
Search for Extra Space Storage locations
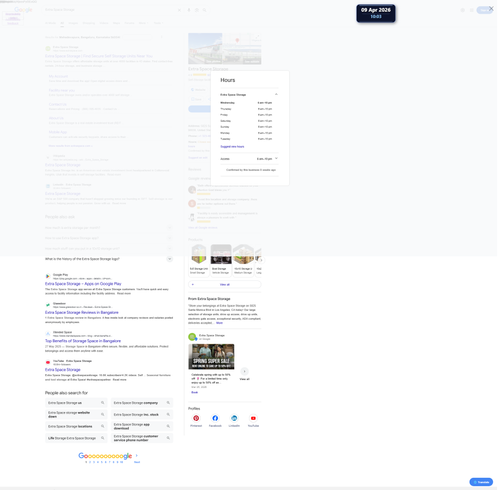point(76,426)
